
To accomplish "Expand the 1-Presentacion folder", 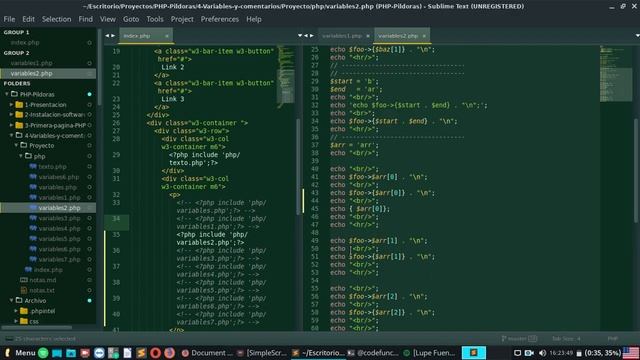I will [11, 104].
